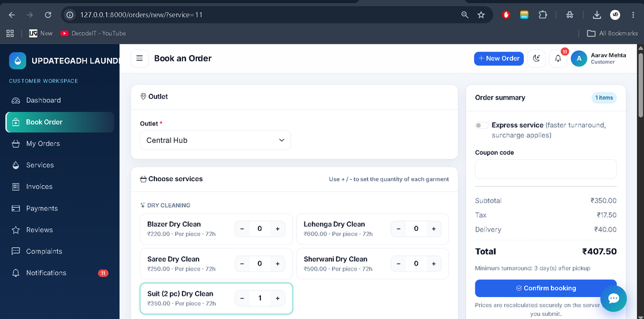Open the apps grid in bookmarks bar
The height and width of the screenshot is (319, 644).
tap(10, 33)
